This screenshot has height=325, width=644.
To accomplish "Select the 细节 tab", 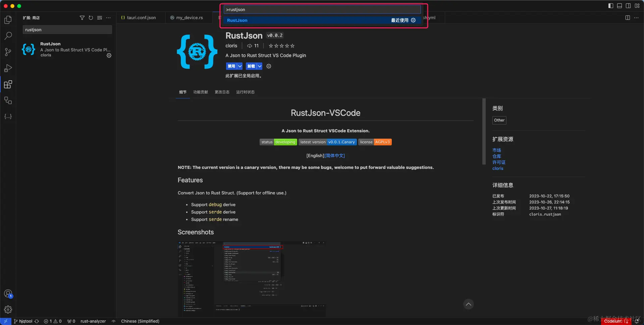I will (x=183, y=92).
